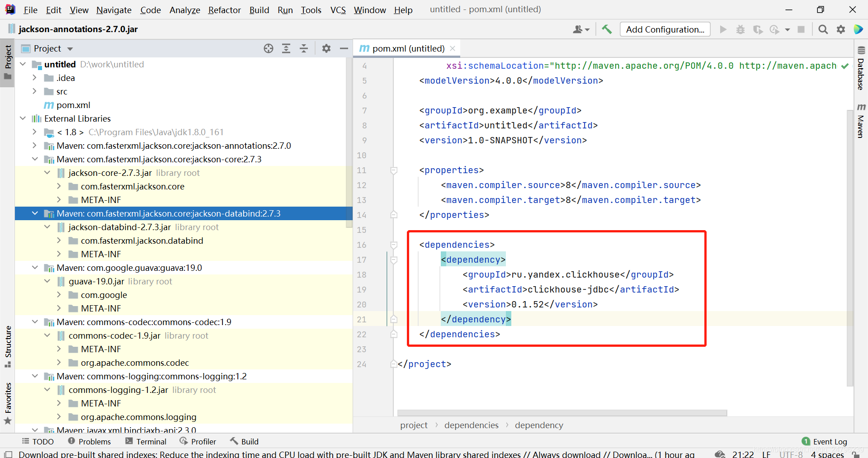Click the Run triangle icon in toolbar

tap(723, 29)
